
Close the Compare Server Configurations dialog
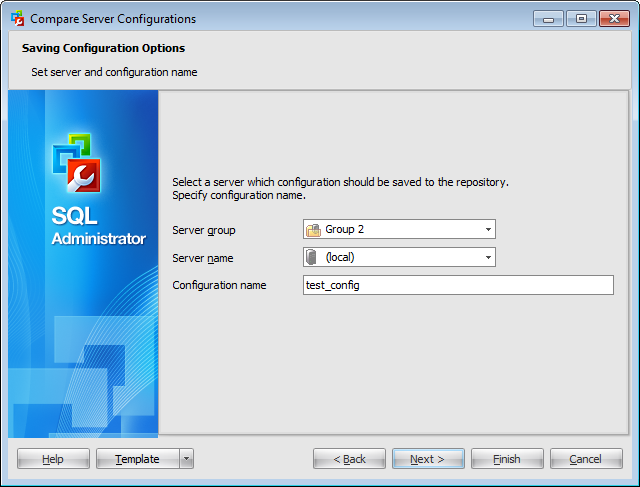(610, 18)
